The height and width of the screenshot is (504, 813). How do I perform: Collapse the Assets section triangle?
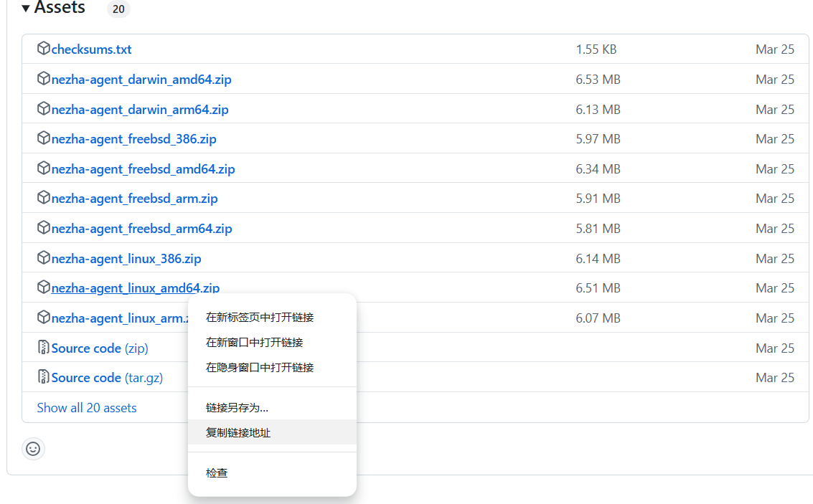click(25, 8)
